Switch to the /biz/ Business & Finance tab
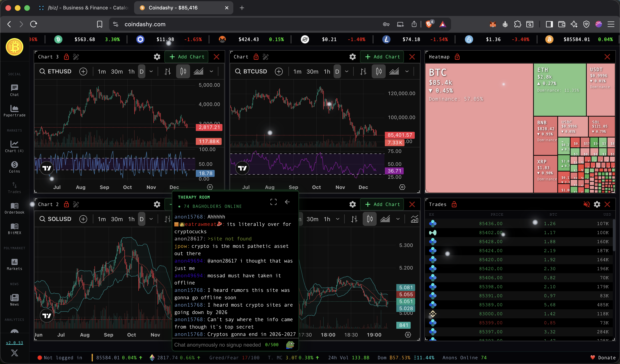The height and width of the screenshot is (364, 620). 84,8
